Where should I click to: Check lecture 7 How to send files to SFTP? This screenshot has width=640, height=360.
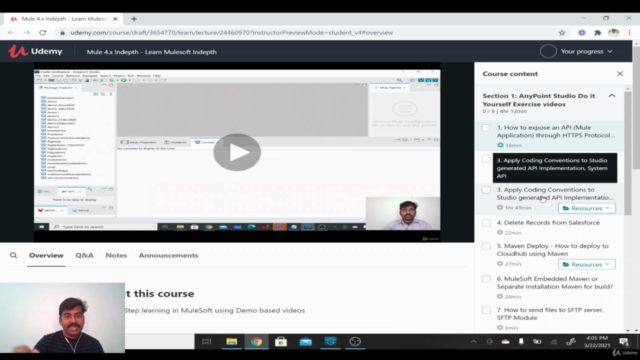[x=486, y=310]
